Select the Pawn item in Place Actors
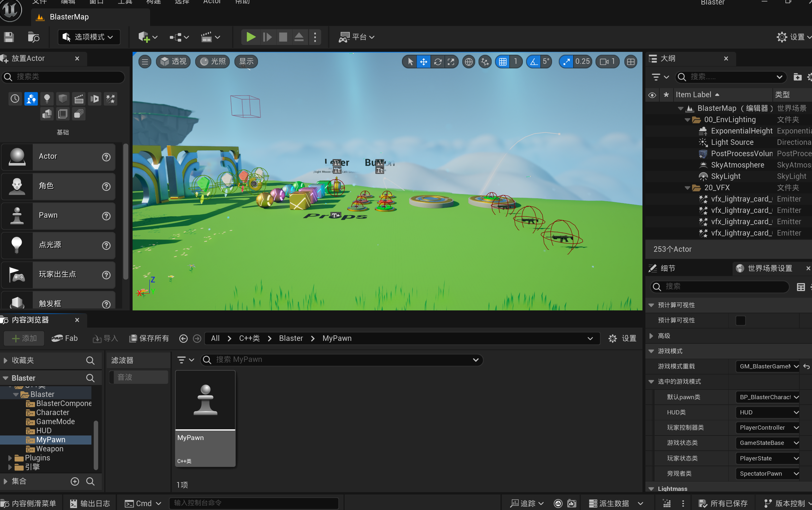This screenshot has height=510, width=812. coord(58,216)
